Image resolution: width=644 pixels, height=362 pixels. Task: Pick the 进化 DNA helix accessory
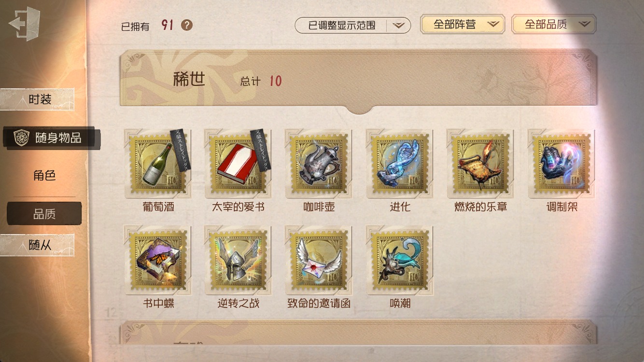[x=400, y=164]
